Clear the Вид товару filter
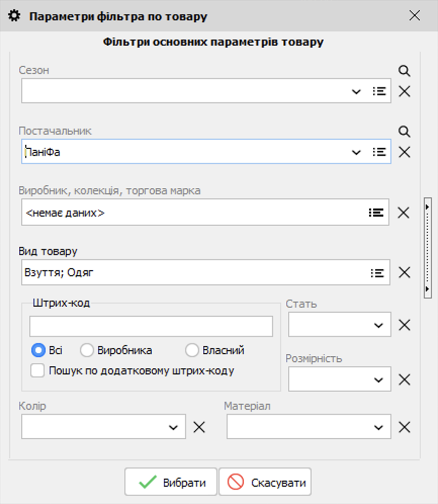The height and width of the screenshot is (504, 438). (x=404, y=272)
